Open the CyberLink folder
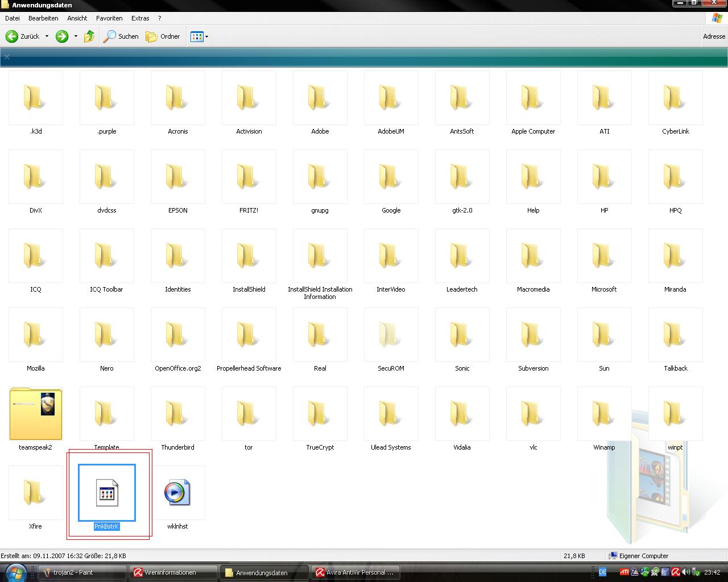This screenshot has height=582, width=728. [x=676, y=98]
